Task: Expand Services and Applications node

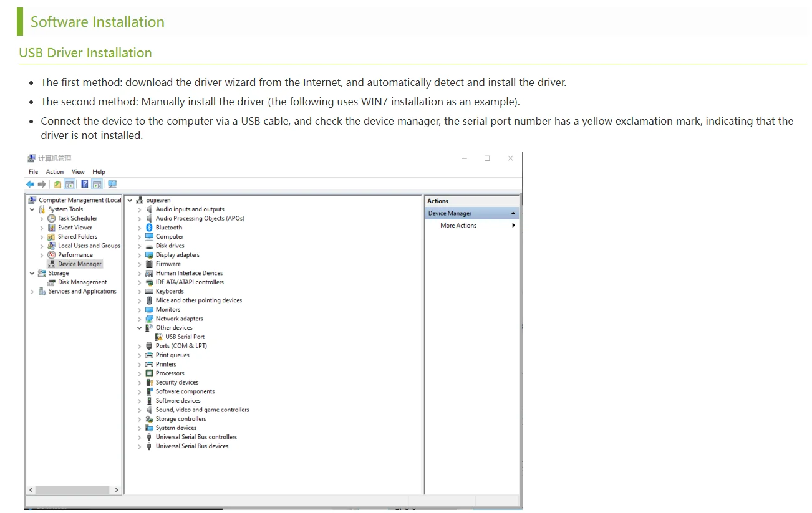Action: [x=32, y=292]
